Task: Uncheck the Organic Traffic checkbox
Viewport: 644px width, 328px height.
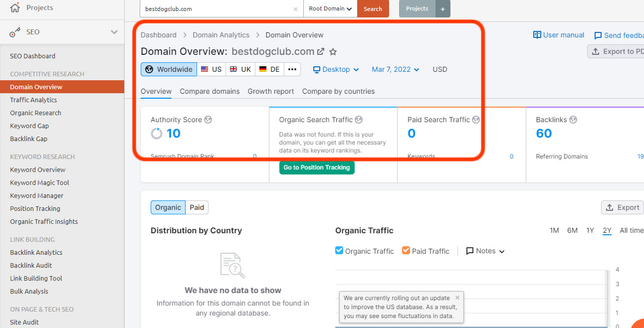Action: pos(339,251)
